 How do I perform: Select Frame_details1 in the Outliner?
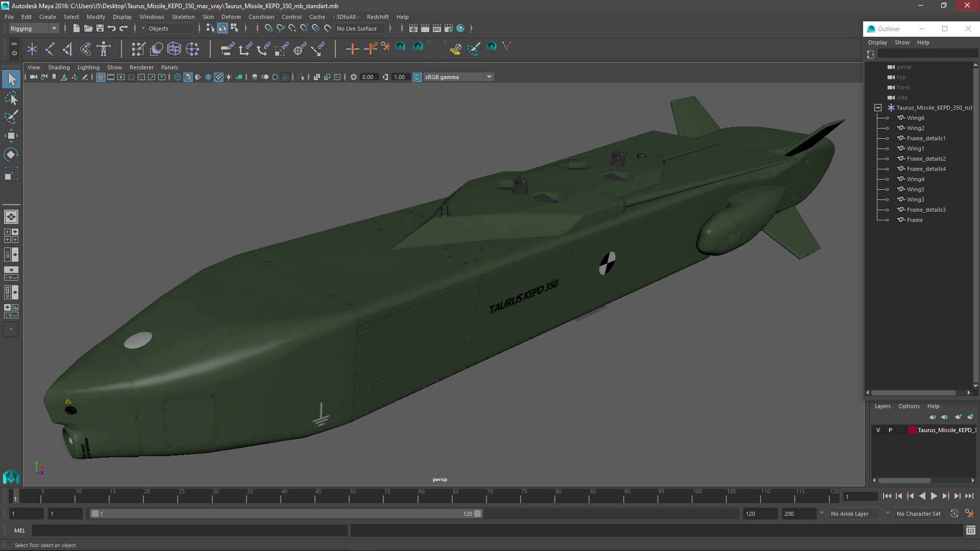tap(926, 138)
